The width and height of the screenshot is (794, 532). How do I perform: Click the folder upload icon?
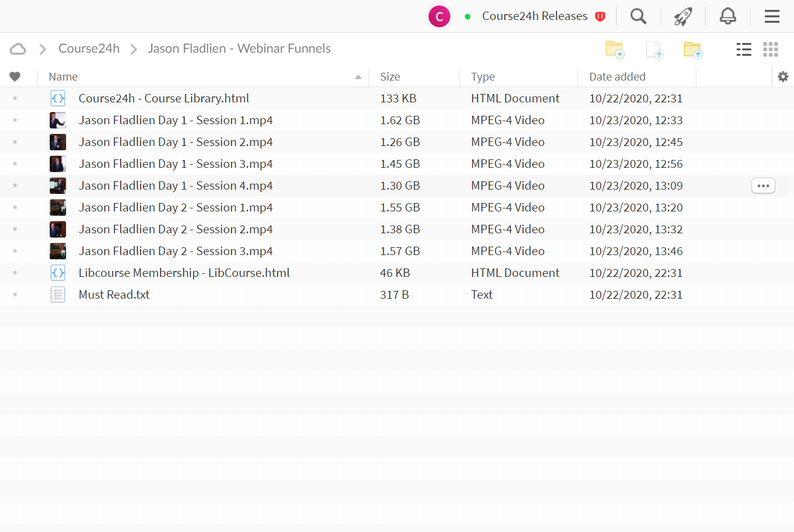[693, 49]
